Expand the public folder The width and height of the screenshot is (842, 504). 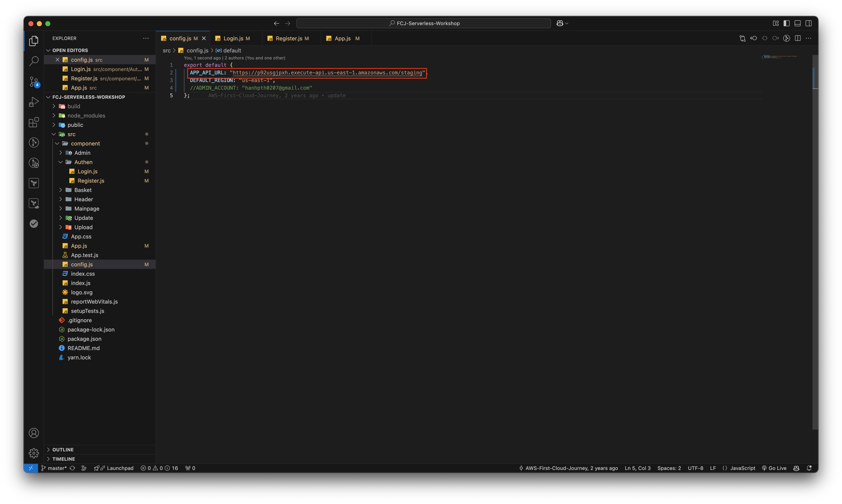(x=54, y=125)
